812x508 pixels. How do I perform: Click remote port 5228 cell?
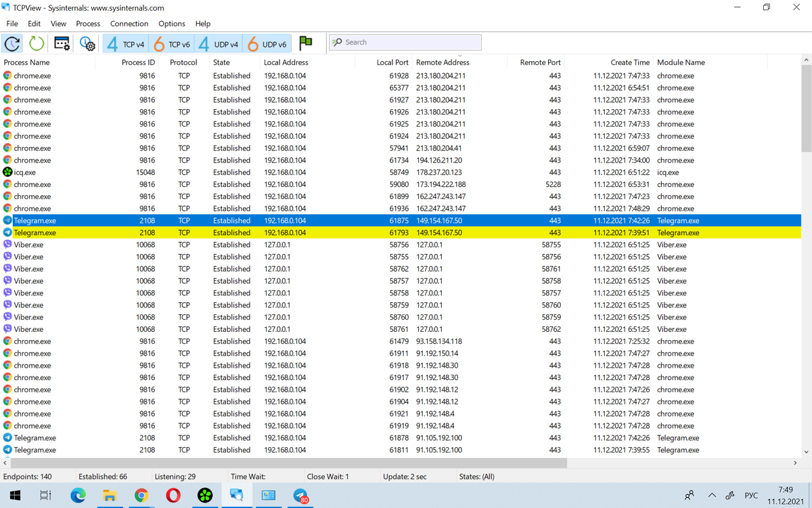tap(553, 184)
